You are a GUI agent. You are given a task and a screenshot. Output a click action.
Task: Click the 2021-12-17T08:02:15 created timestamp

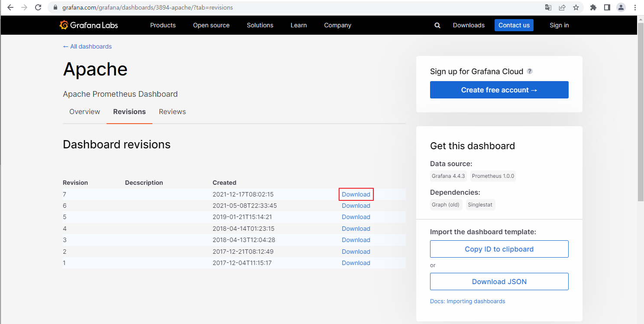(x=243, y=194)
